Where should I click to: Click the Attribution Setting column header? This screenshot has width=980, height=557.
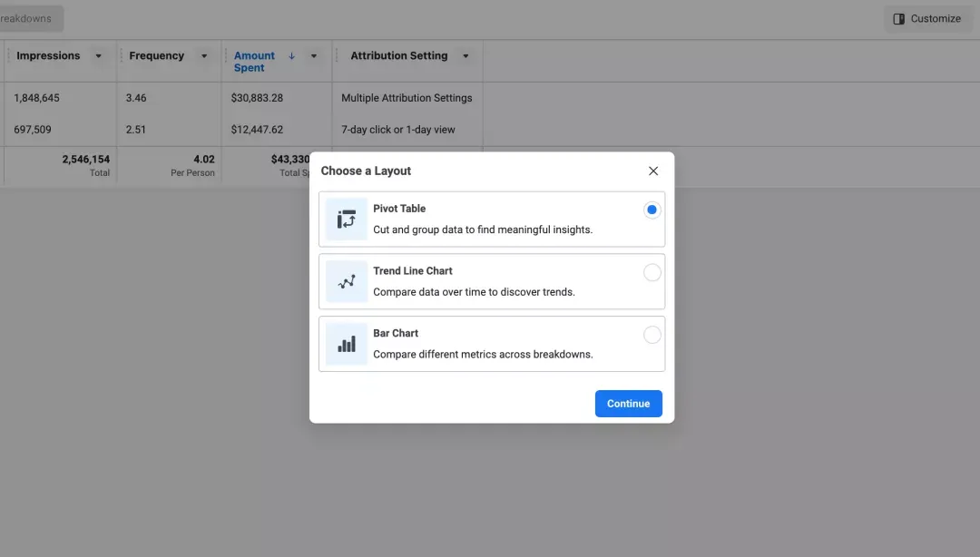point(398,55)
